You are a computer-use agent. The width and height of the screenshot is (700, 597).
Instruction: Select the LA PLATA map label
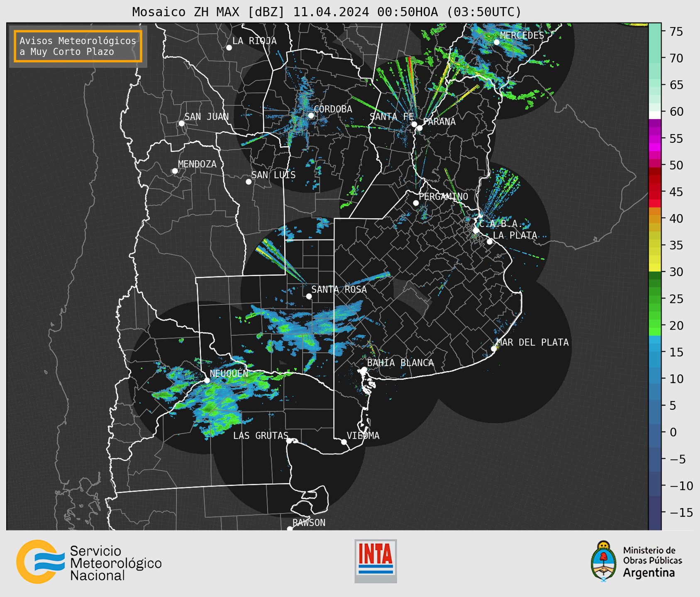point(515,235)
